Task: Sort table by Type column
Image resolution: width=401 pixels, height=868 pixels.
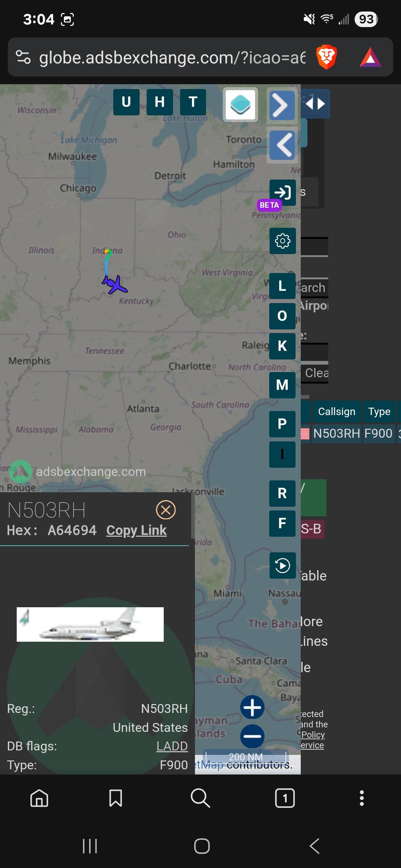Action: (x=379, y=411)
